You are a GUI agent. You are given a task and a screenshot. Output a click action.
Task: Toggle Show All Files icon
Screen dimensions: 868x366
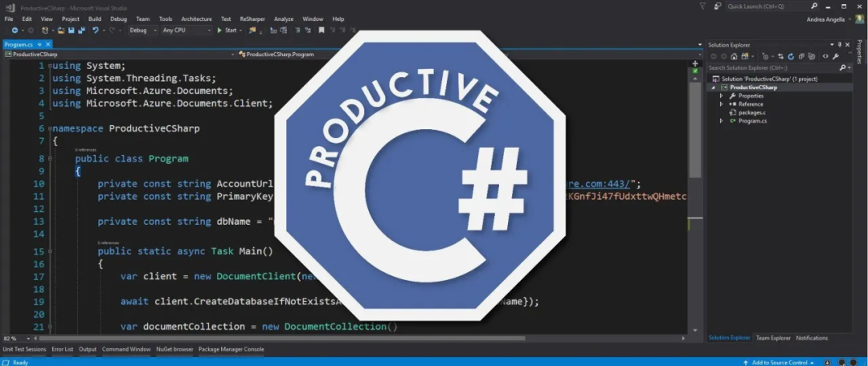coord(812,56)
